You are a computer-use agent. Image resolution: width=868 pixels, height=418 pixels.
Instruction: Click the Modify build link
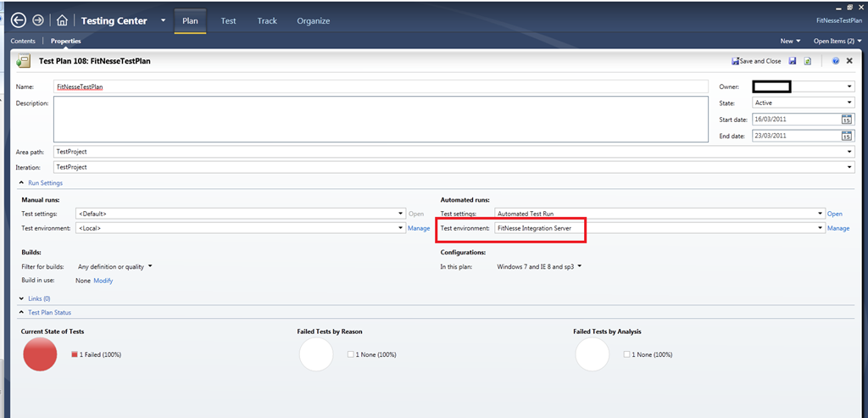(103, 281)
